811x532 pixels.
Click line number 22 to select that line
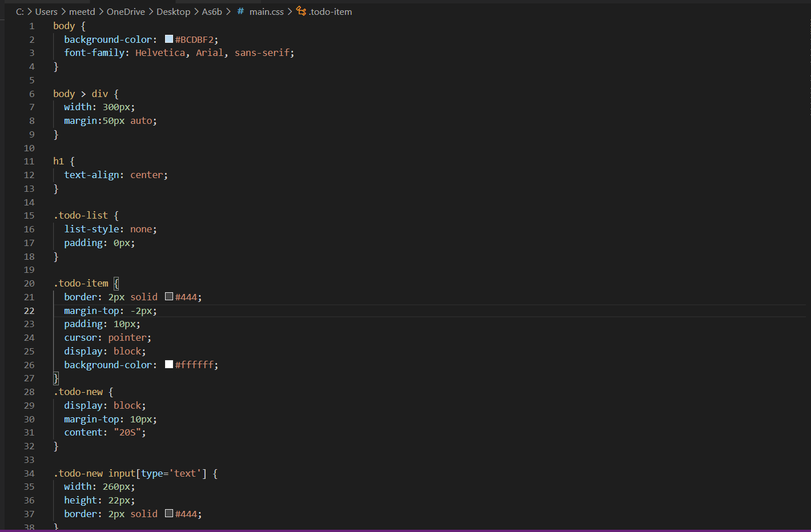pos(29,311)
